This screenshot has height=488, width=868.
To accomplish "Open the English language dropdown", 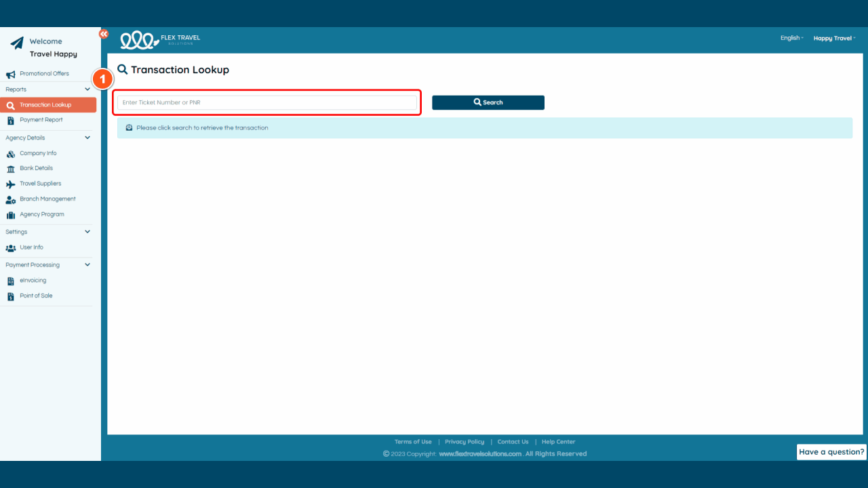I will point(791,38).
